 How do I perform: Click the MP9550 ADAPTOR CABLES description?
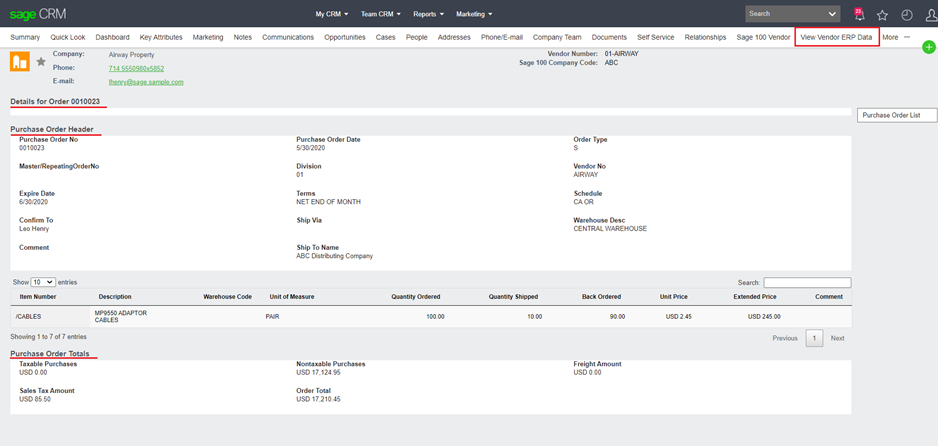pos(121,316)
